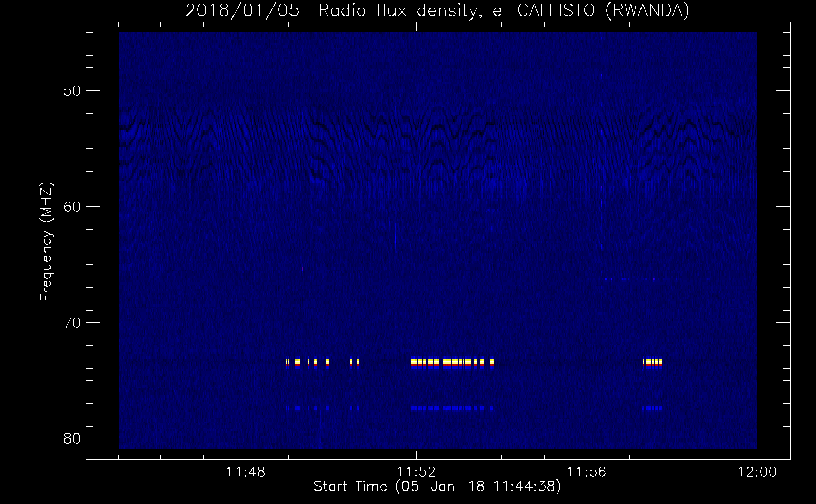Click the date '2018/01/05' in title
This screenshot has width=816, height=504.
click(x=242, y=10)
